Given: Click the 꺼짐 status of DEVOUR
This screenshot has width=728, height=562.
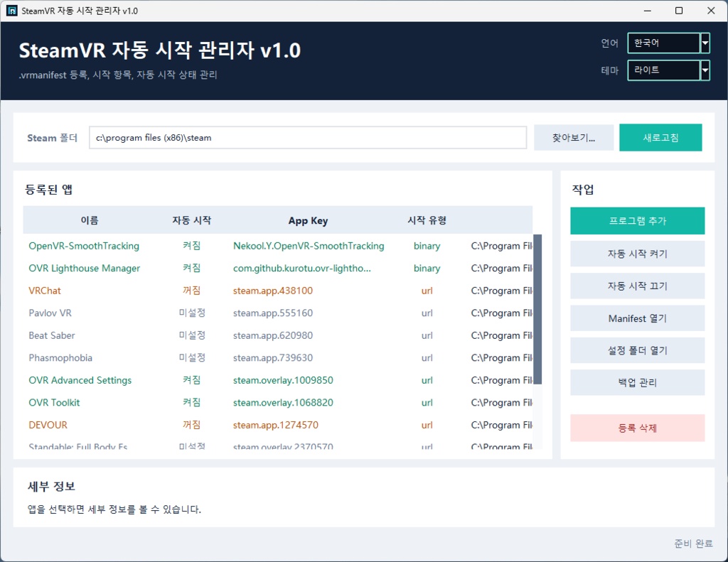Looking at the screenshot, I should point(191,425).
